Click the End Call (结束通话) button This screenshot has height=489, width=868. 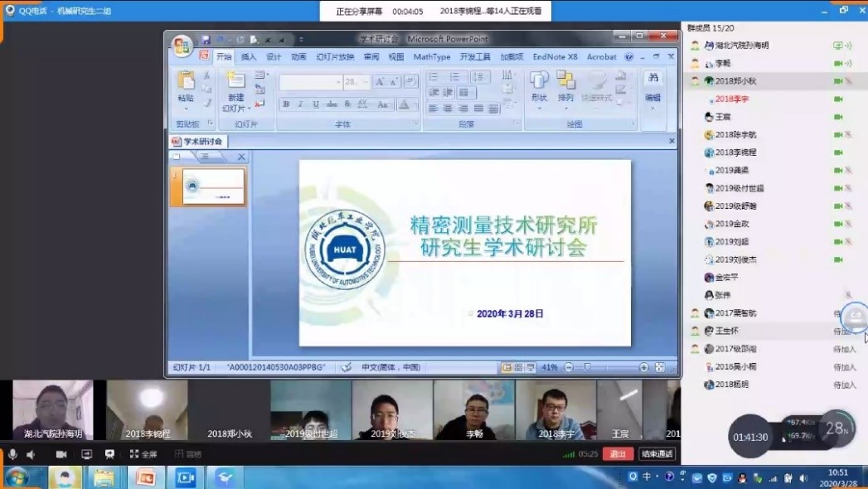point(657,454)
